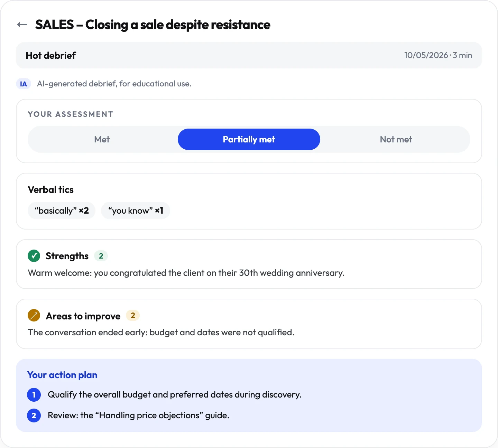Viewport: 498px width, 448px height.
Task: Click the Strengths count badge showing 2
Action: [x=101, y=256]
